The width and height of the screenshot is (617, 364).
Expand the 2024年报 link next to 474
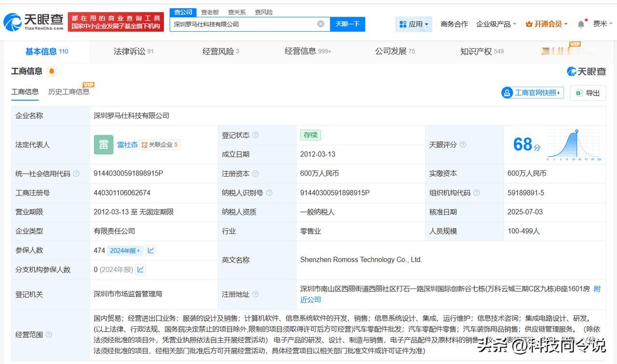pyautogui.click(x=125, y=250)
